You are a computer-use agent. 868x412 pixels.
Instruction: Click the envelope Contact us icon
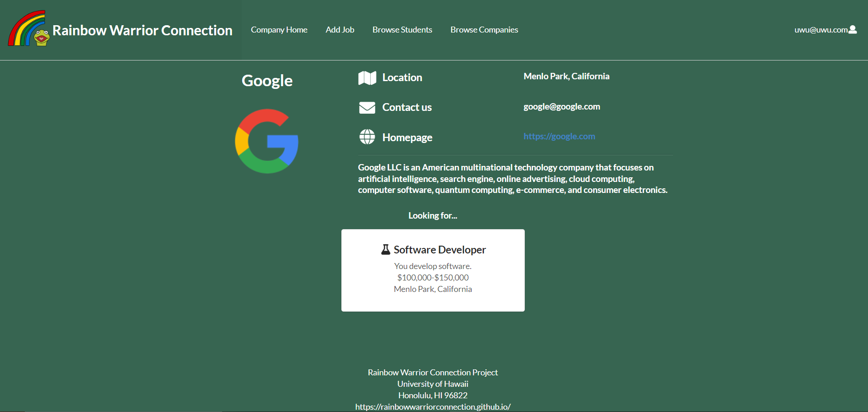pyautogui.click(x=367, y=108)
